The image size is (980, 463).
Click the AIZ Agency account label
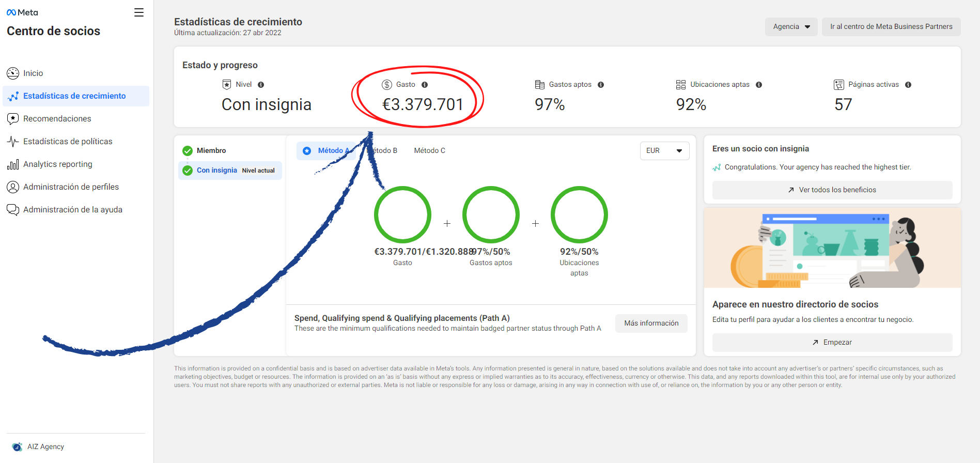coord(45,447)
